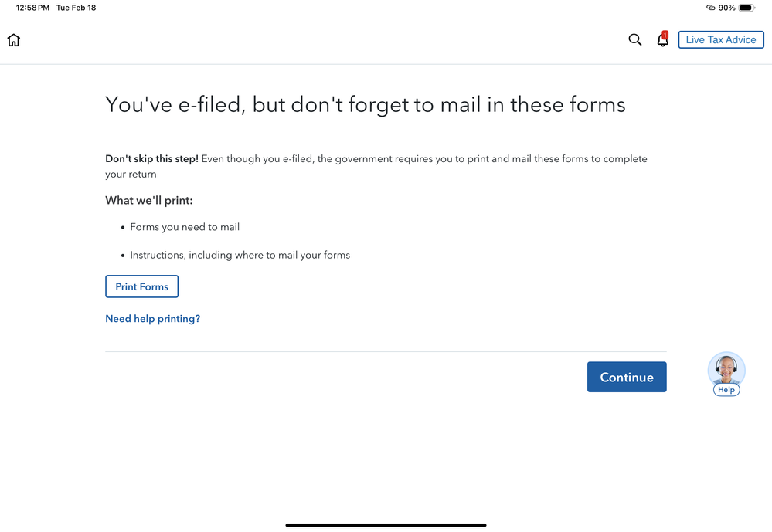Open notifications via the bell icon
The height and width of the screenshot is (532, 772).
663,40
